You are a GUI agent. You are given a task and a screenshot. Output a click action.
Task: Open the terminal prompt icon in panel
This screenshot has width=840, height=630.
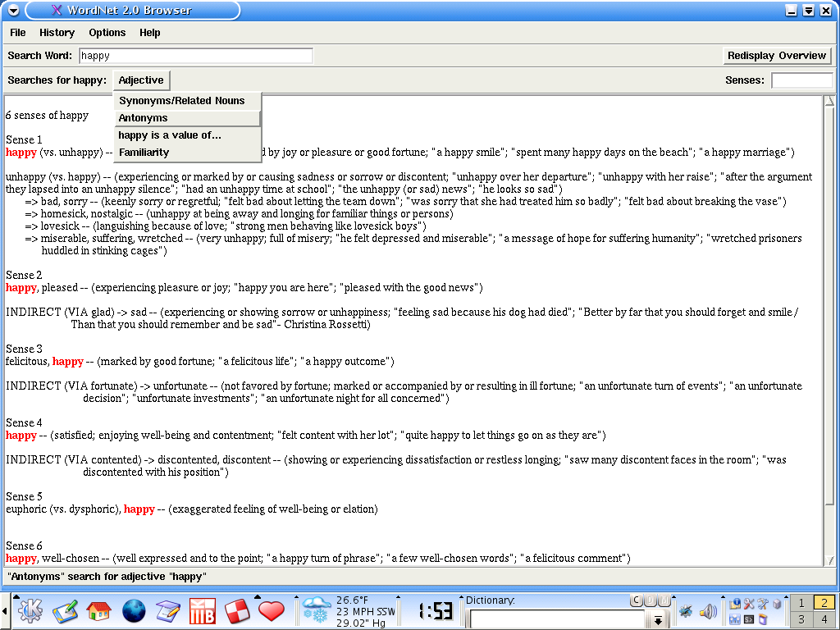tap(749, 620)
